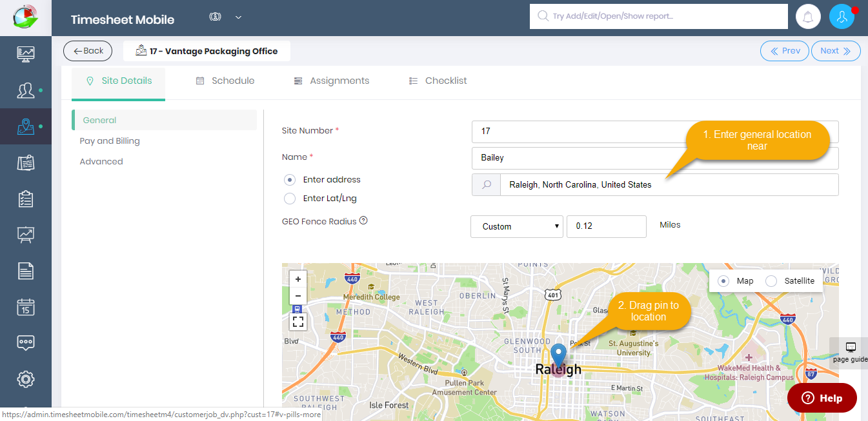Go to the Next site
The height and width of the screenshot is (421, 868).
coord(836,51)
